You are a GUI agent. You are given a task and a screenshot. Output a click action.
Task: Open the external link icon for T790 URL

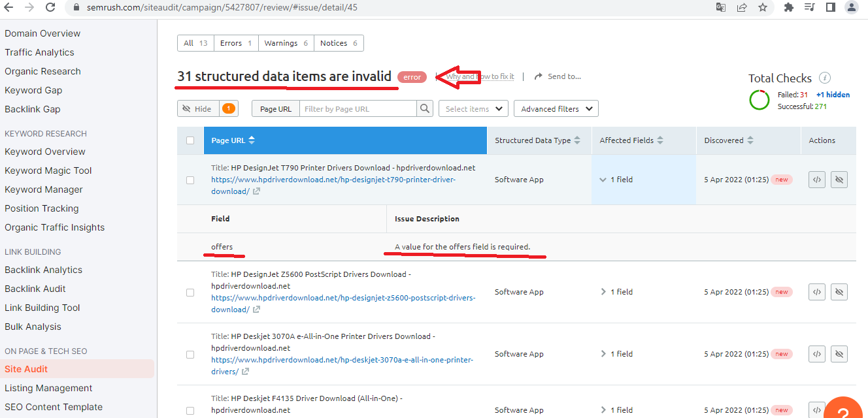(256, 191)
